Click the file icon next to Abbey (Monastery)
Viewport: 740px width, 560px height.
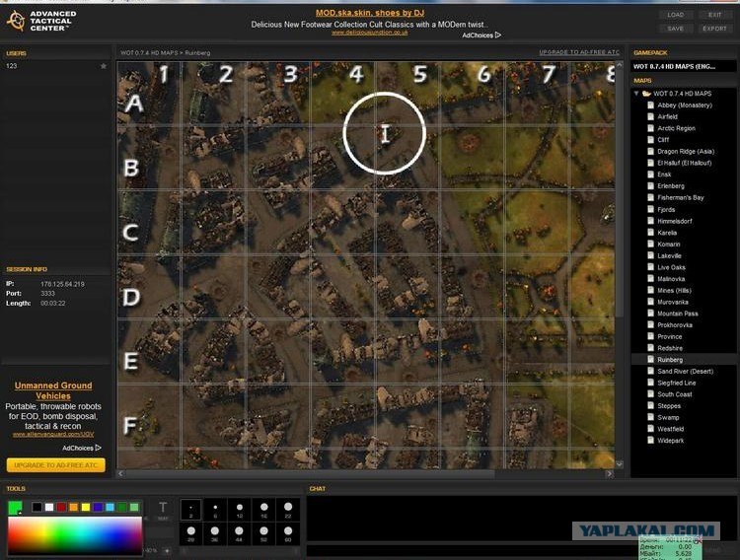pos(651,105)
